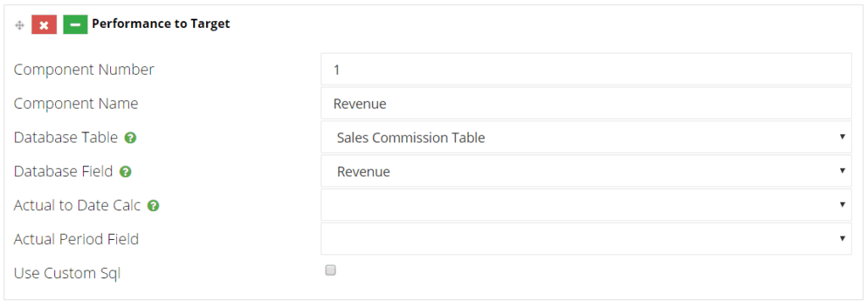
Task: Click the Component Name label
Action: pyautogui.click(x=75, y=103)
